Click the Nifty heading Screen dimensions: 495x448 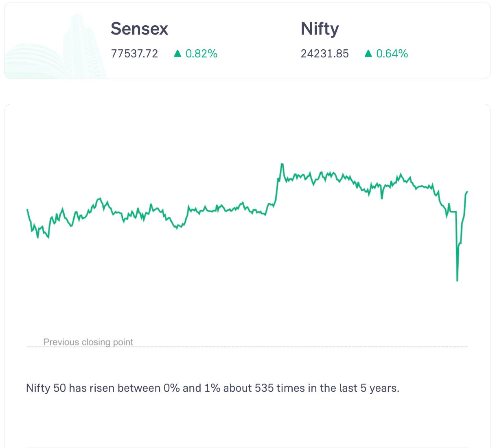pyautogui.click(x=320, y=29)
